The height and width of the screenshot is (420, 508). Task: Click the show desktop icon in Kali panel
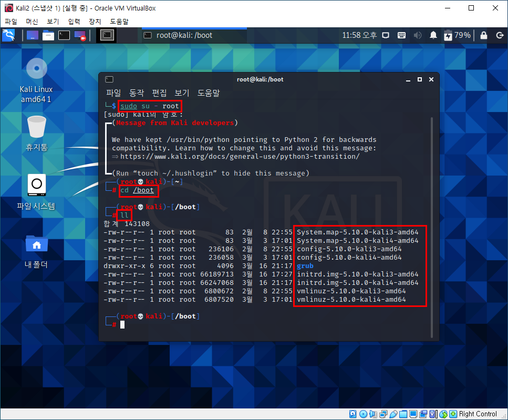(x=33, y=35)
